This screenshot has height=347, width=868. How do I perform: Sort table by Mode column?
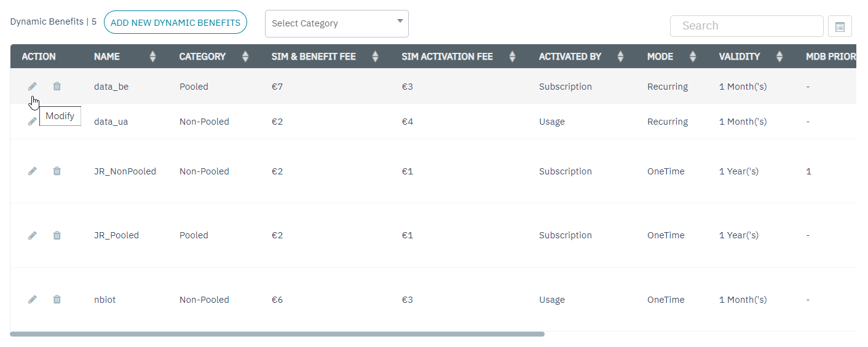point(693,57)
